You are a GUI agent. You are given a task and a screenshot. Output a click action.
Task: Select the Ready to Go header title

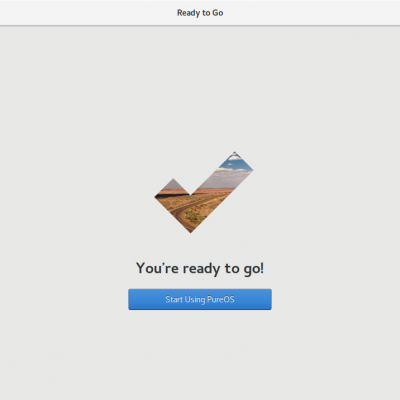click(x=200, y=13)
